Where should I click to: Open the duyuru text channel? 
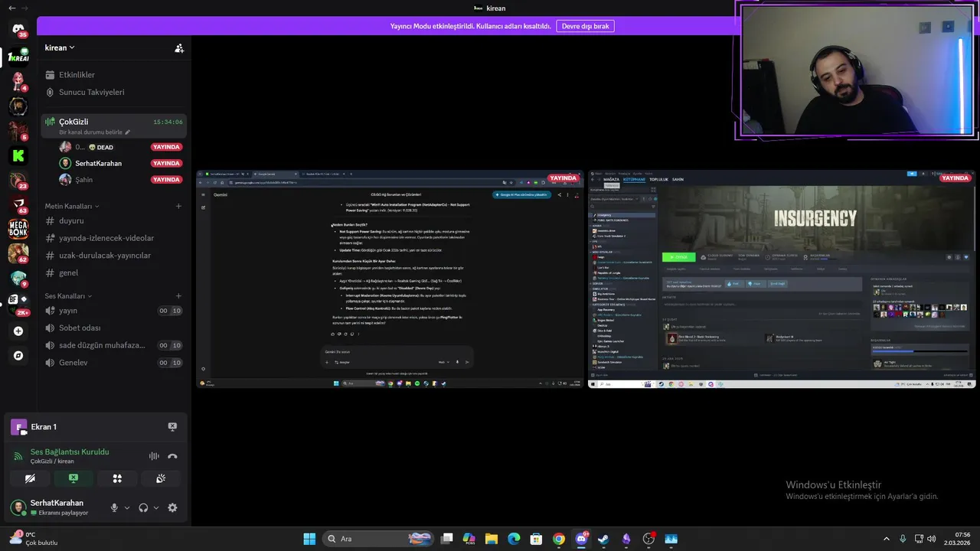pos(113,221)
